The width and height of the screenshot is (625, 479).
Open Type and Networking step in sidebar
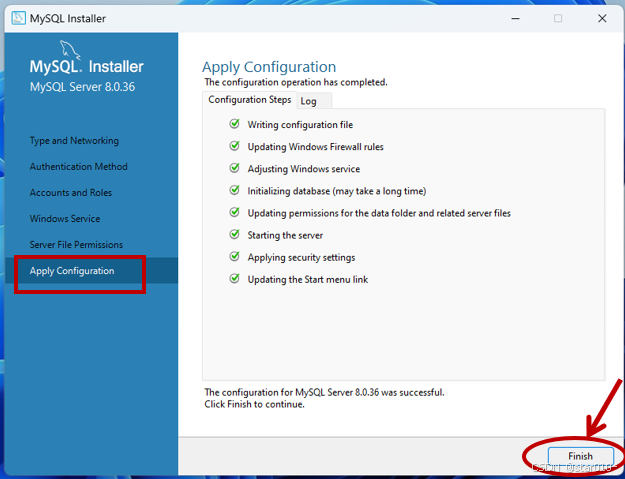74,141
